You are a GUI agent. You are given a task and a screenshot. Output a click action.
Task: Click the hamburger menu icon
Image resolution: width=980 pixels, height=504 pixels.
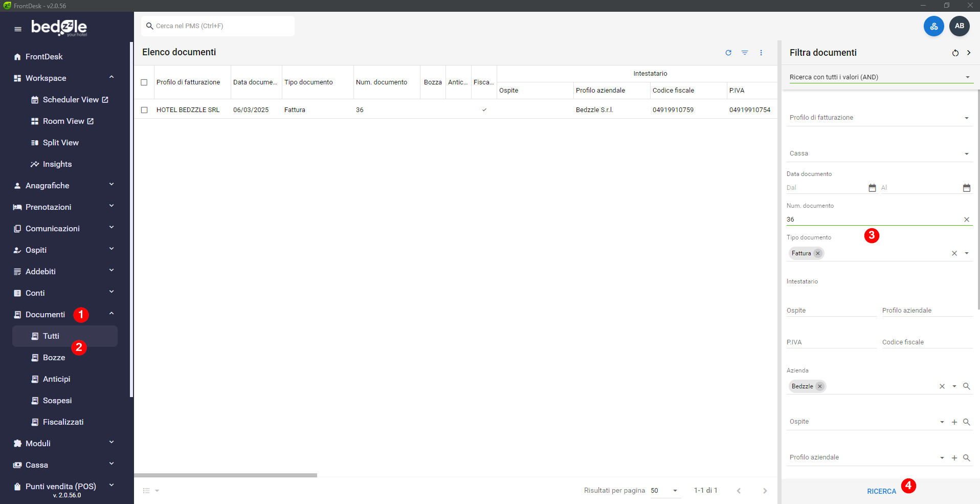(x=18, y=29)
